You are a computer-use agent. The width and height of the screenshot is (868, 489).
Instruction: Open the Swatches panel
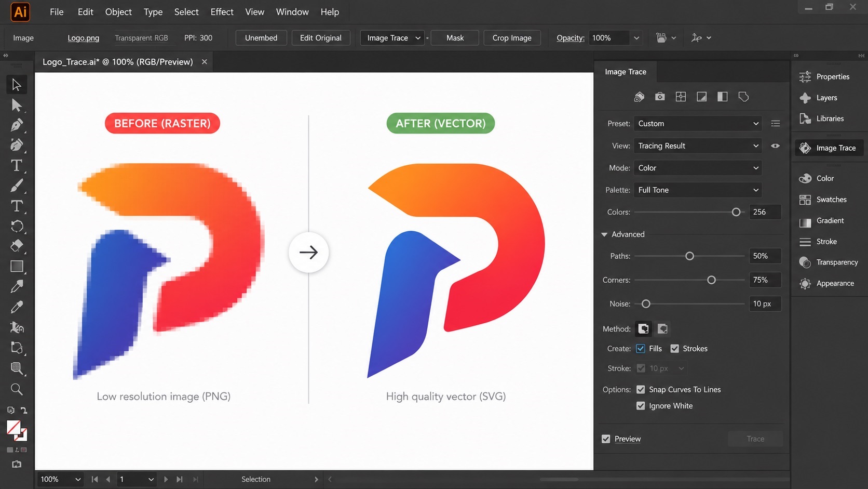tap(823, 200)
